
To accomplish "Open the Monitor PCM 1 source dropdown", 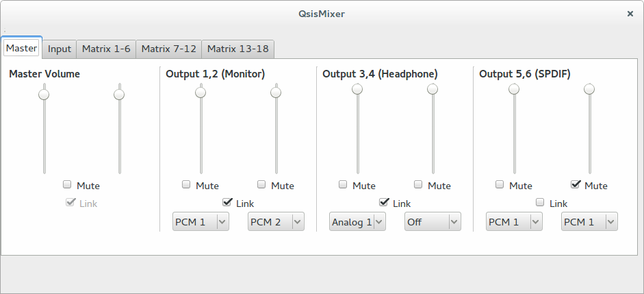I will point(200,221).
